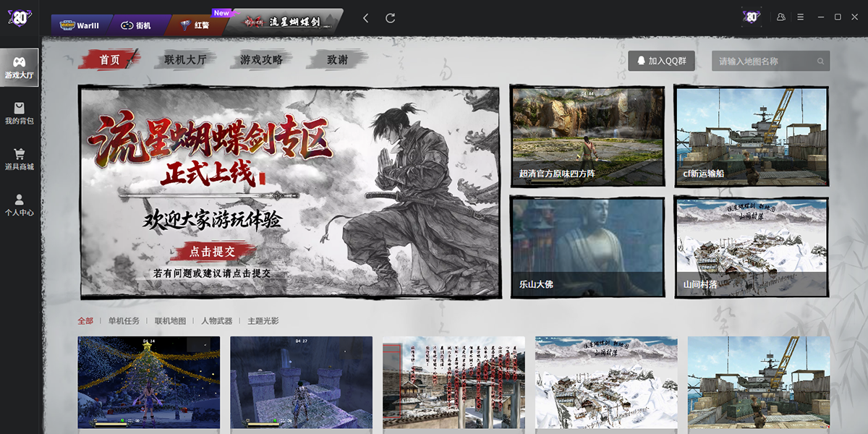Open 个人中心 in the sidebar
Viewport: 868px width, 434px height.
[20, 205]
